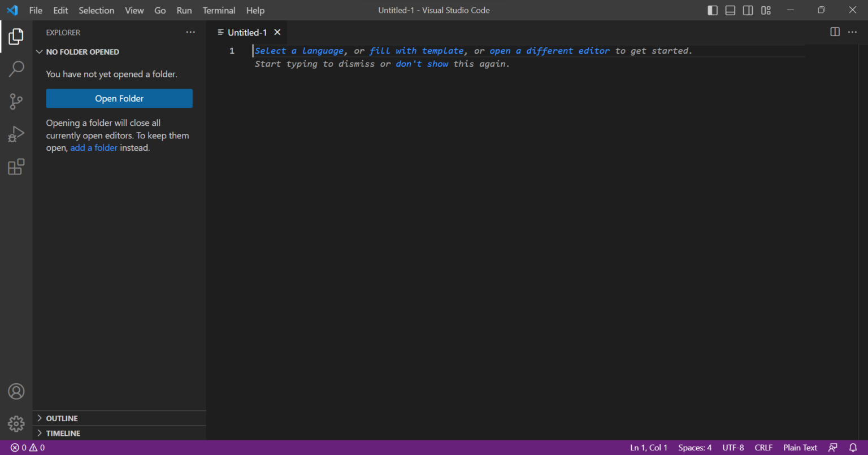Click 'Select a language' link
Screen dimensions: 868x455
(299, 51)
